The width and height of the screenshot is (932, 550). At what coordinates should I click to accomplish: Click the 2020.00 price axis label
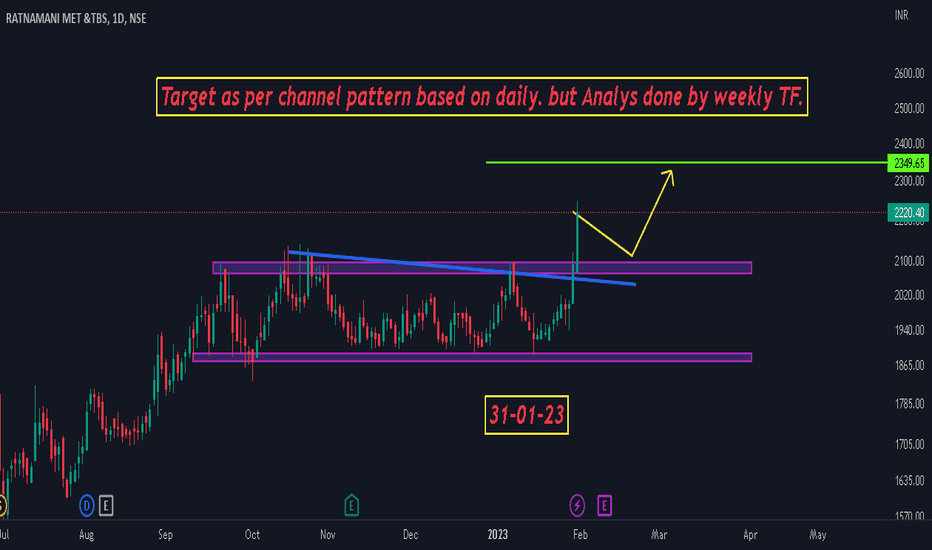click(x=909, y=295)
